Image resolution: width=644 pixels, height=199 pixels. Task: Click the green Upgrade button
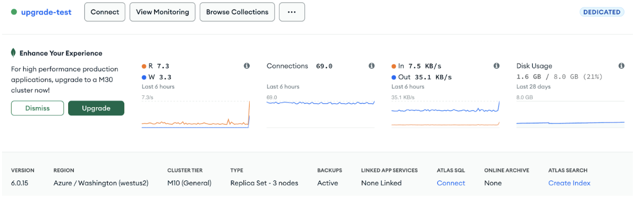96,108
